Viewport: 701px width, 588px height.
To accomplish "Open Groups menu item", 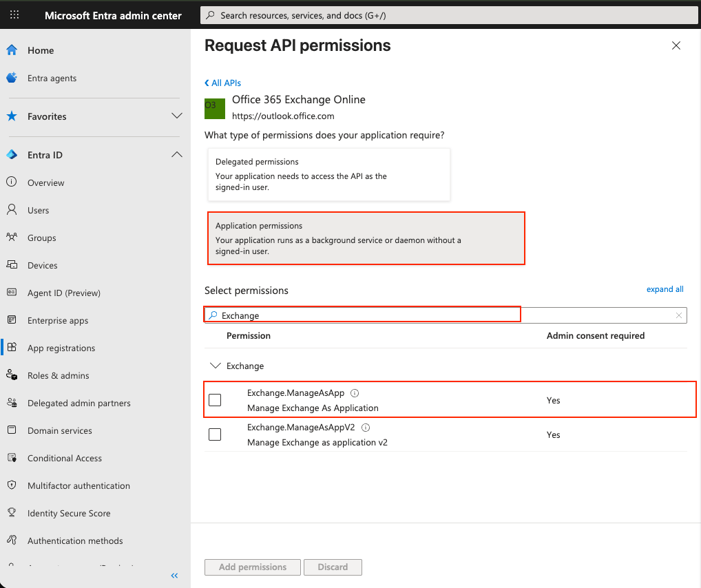I will (41, 238).
